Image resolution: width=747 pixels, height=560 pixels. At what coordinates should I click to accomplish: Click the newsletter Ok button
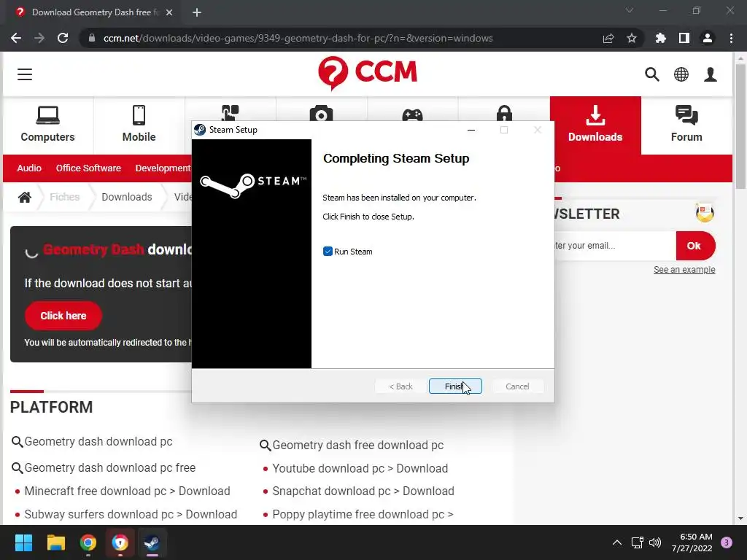point(694,246)
